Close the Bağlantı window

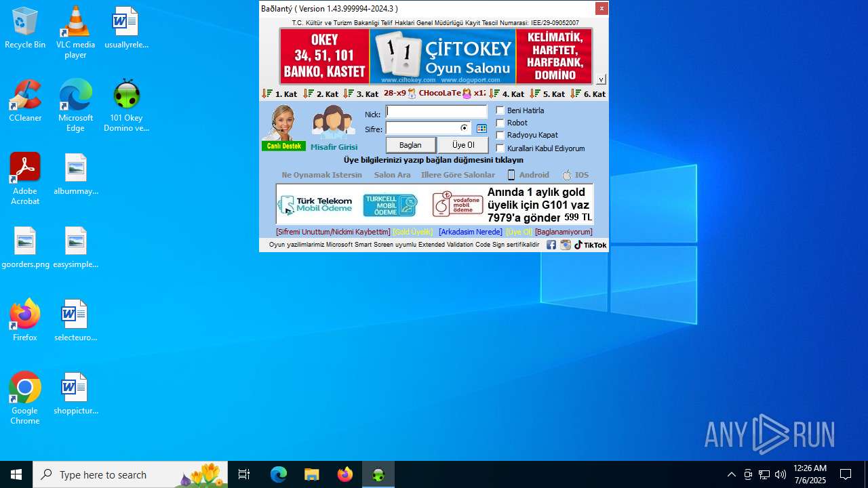tap(601, 8)
